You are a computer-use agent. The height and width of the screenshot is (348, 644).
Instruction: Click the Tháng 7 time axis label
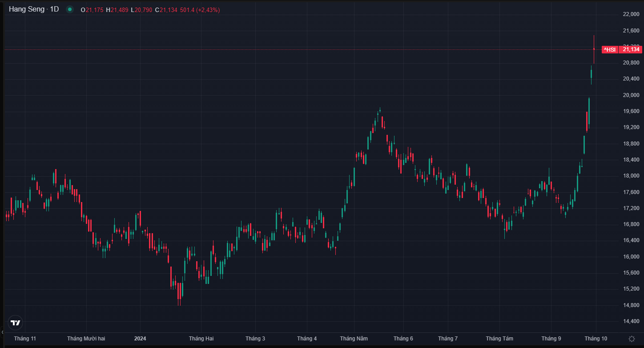pos(448,339)
